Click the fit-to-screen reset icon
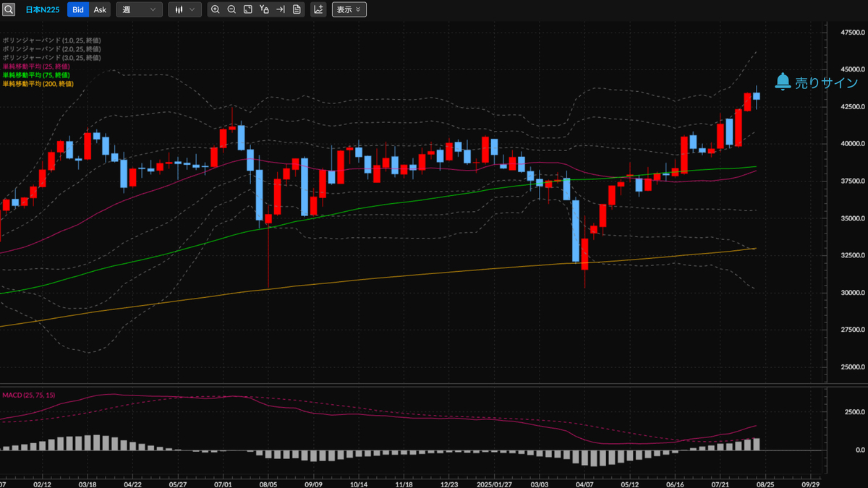Screen dimensions: 868x488 pos(248,9)
